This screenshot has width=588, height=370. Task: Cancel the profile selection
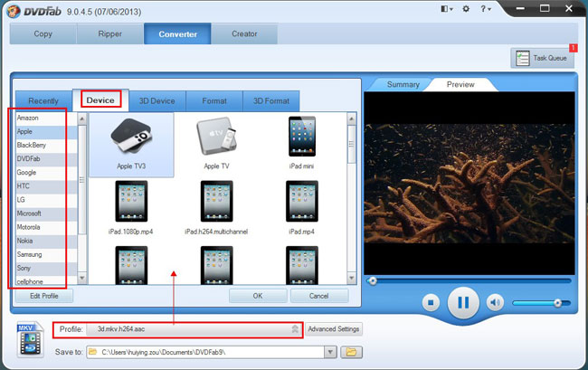coord(319,296)
